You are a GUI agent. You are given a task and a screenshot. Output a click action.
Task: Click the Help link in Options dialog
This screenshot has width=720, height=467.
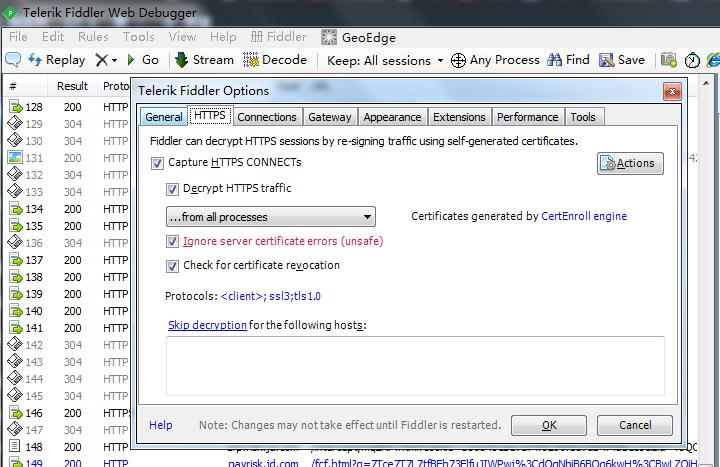[x=161, y=425]
